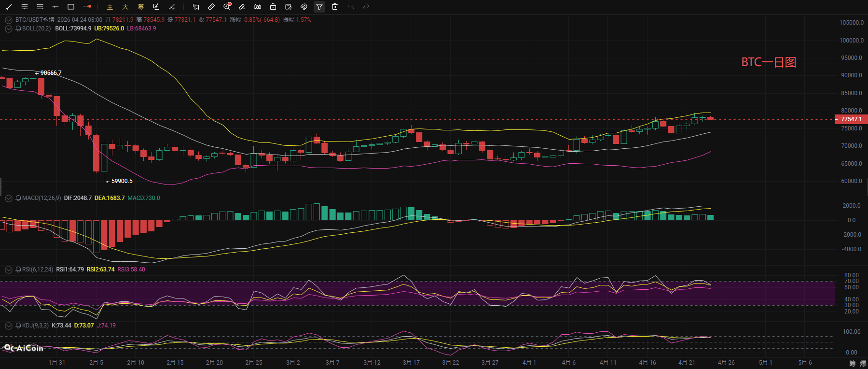Select the 大 tab in toolbar
The height and width of the screenshot is (369, 868).
(125, 7)
